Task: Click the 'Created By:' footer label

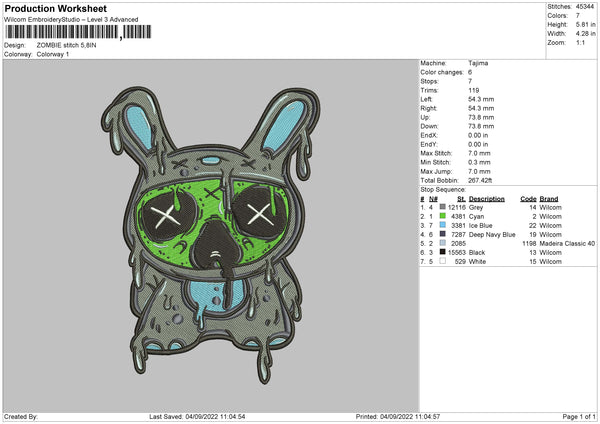Action: tap(21, 416)
